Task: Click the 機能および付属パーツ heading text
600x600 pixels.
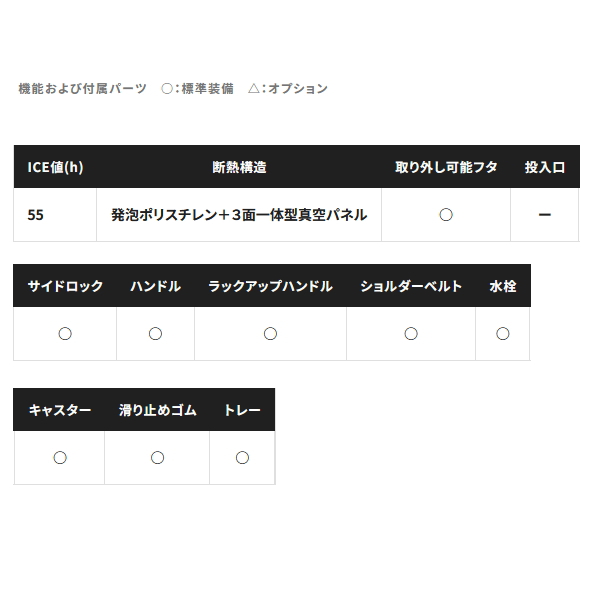Action: tap(83, 88)
